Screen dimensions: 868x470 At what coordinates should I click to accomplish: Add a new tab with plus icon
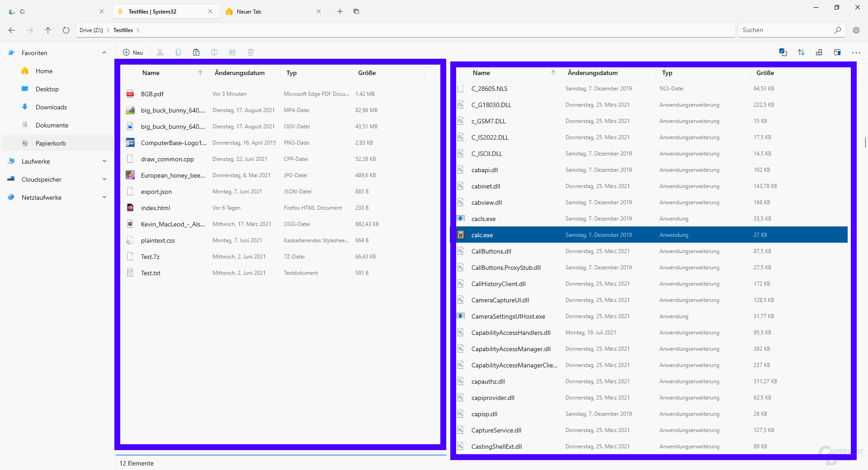point(340,11)
